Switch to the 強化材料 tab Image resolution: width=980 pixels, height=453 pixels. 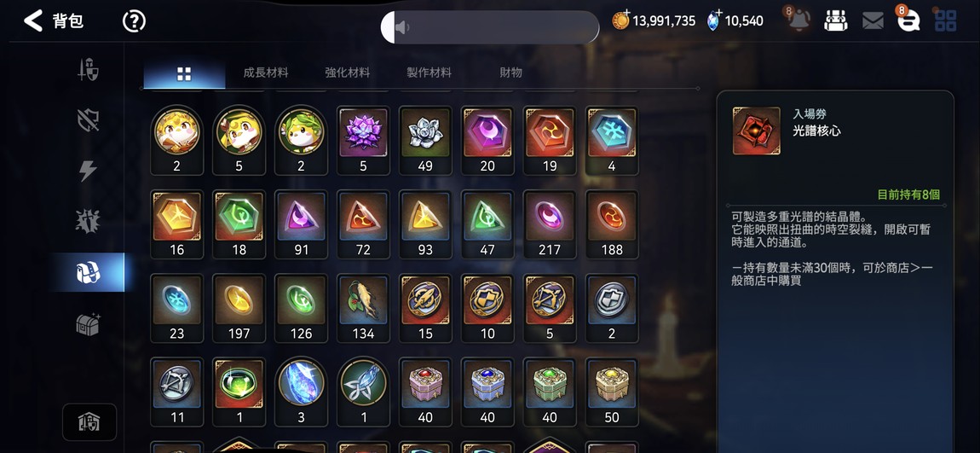pos(348,73)
